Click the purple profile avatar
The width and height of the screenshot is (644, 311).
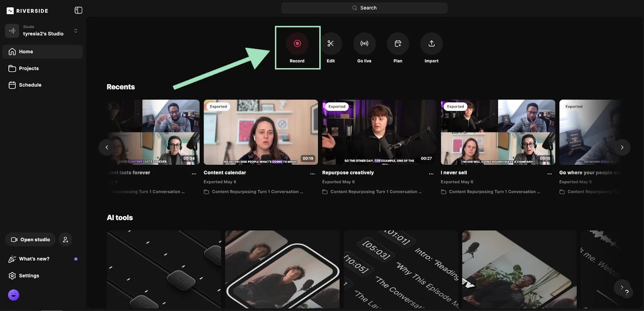14,295
